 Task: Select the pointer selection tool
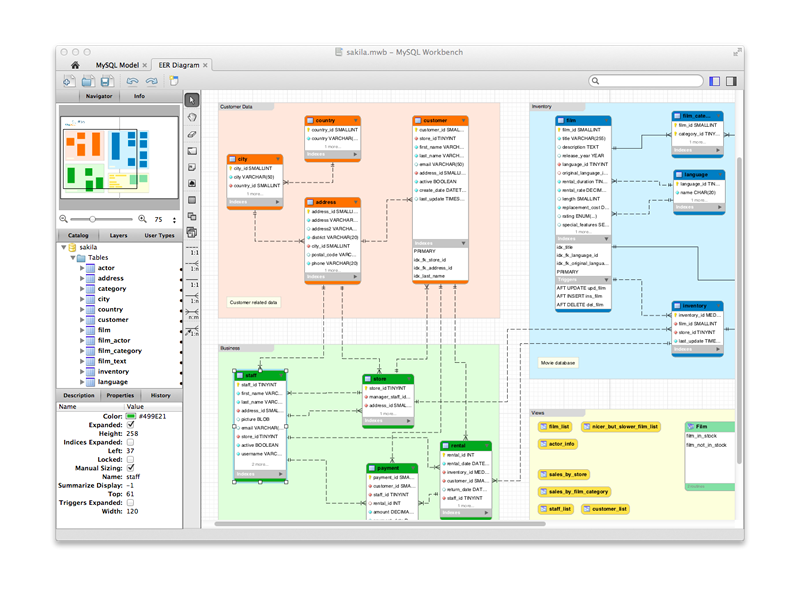tap(192, 100)
